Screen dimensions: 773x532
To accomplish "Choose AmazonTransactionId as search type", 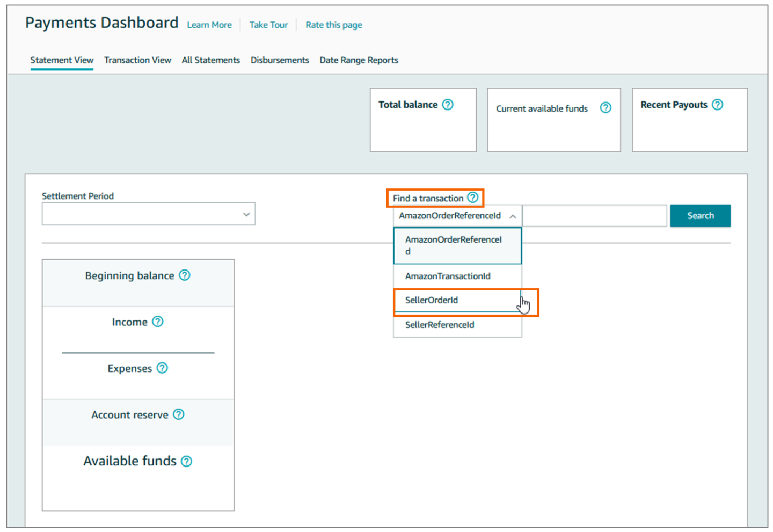I will (447, 276).
